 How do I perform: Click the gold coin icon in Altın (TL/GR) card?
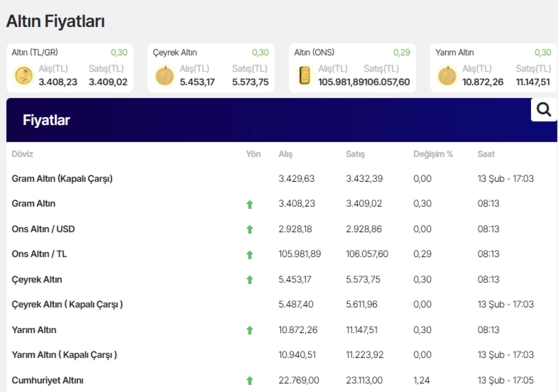click(24, 76)
